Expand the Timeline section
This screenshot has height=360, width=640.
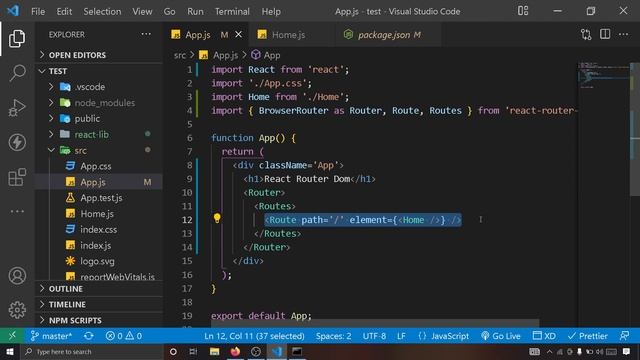pos(99,304)
